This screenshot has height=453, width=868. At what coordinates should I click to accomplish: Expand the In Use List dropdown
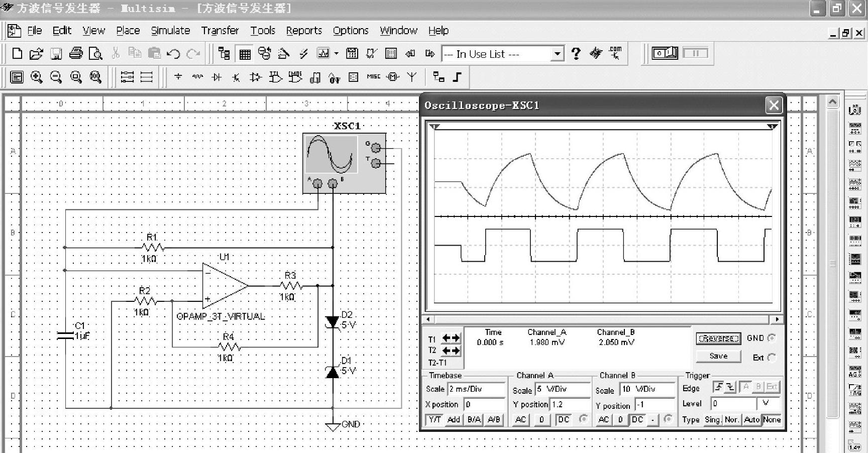tap(557, 54)
